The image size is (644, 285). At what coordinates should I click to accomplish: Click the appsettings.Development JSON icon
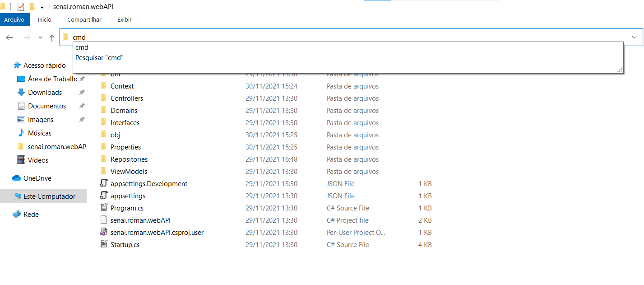pos(104,183)
